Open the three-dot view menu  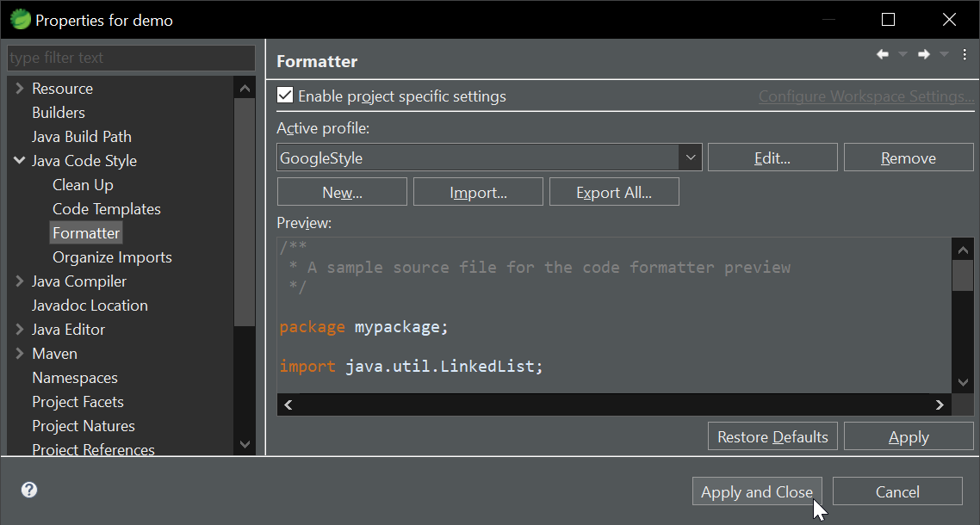pos(965,54)
